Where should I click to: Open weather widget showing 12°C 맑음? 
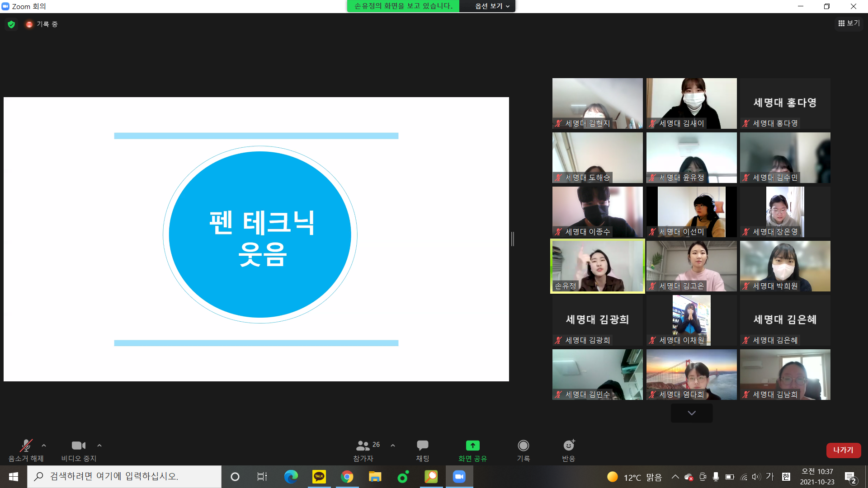pyautogui.click(x=635, y=477)
